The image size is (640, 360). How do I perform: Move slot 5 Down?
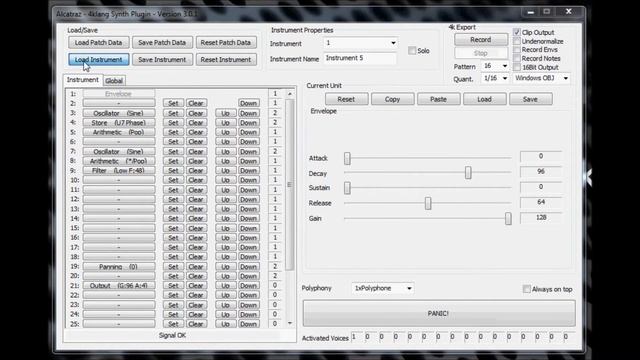[x=248, y=132]
